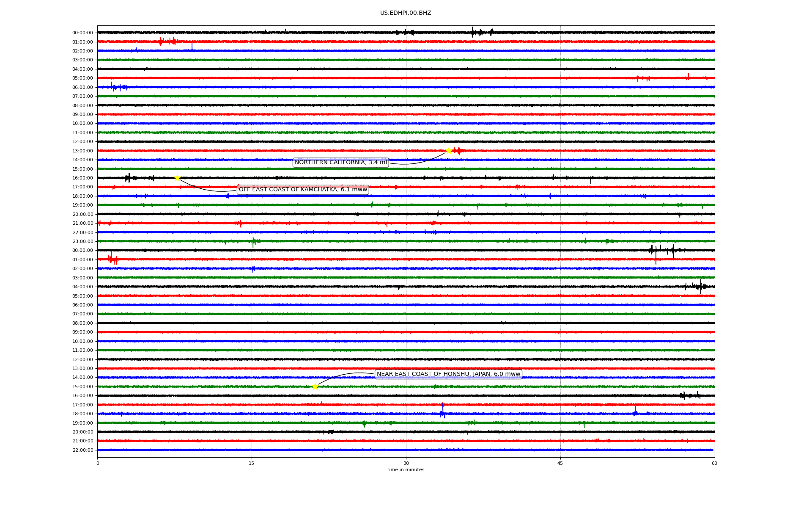Click the Kamchatka earthquake star marker
812x508 pixels.
pos(177,178)
